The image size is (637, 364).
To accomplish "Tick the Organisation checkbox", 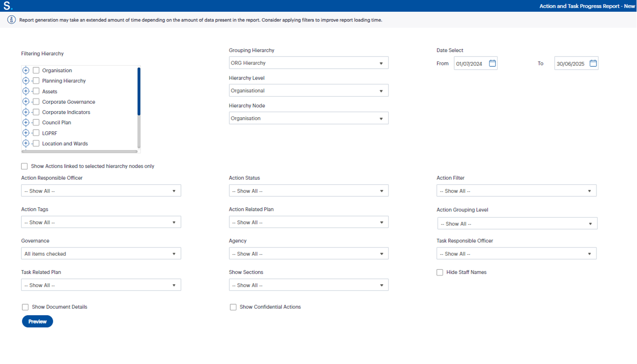I will (36, 70).
